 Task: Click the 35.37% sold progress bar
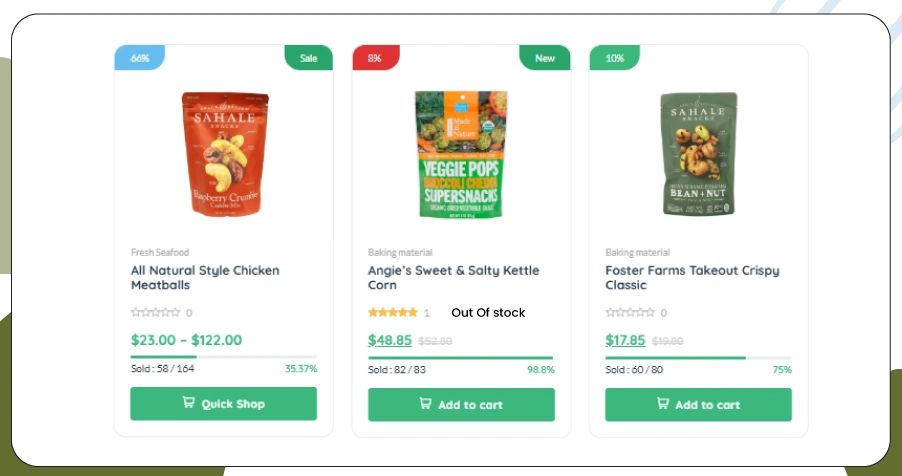tap(223, 356)
